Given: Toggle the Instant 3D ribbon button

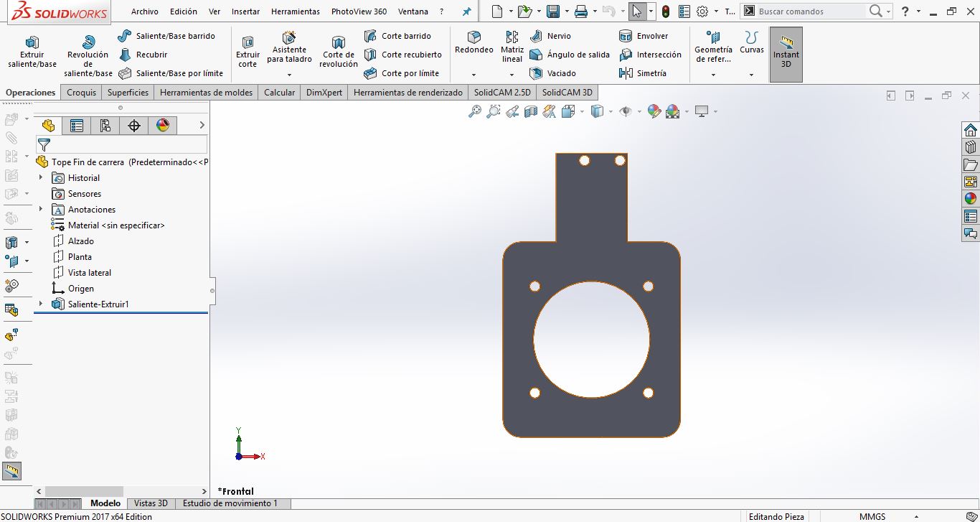Looking at the screenshot, I should (x=786, y=55).
